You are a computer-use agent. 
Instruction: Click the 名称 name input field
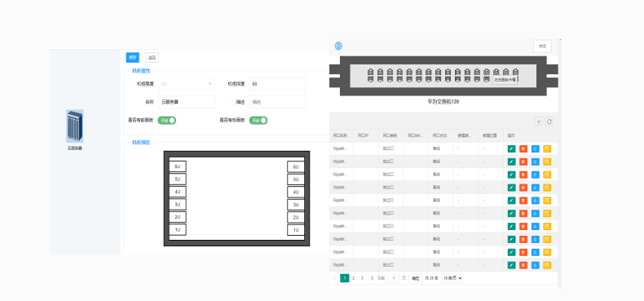point(187,102)
